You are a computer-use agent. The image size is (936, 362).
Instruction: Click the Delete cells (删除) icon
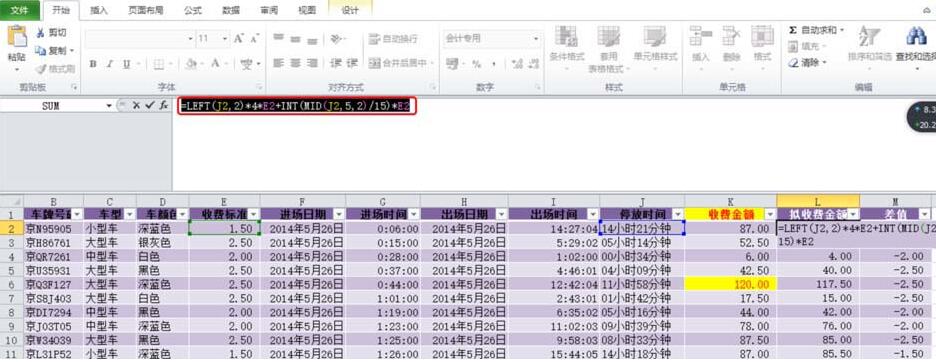731,36
